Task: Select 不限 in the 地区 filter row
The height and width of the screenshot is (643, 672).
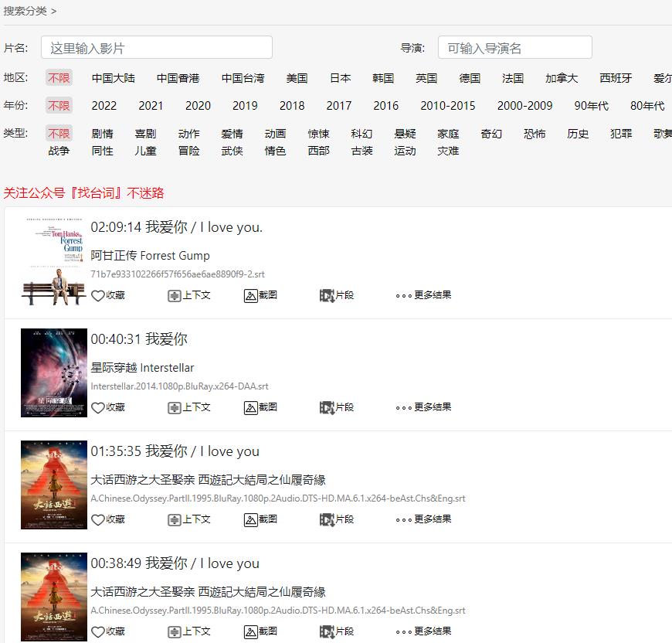Action: (x=59, y=78)
